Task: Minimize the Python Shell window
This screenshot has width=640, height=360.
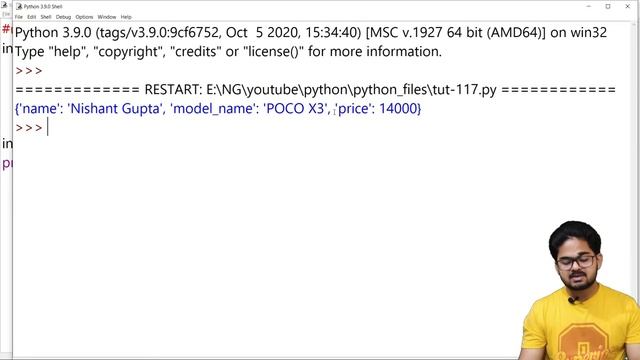Action: [589, 6]
